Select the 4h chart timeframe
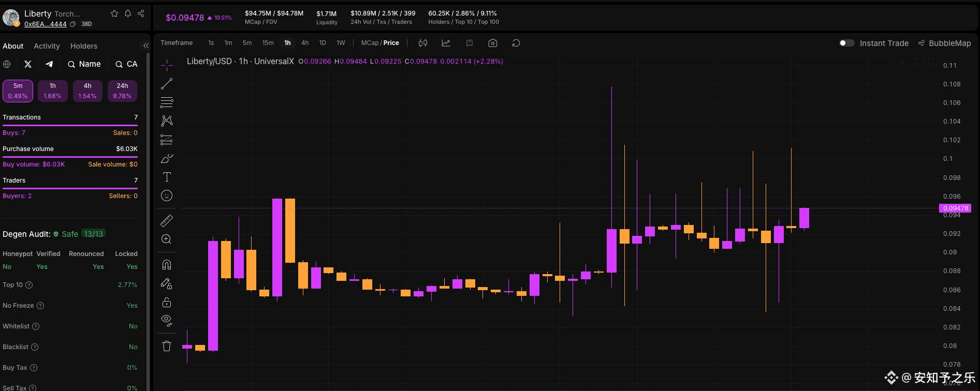The height and width of the screenshot is (391, 980). [x=305, y=43]
